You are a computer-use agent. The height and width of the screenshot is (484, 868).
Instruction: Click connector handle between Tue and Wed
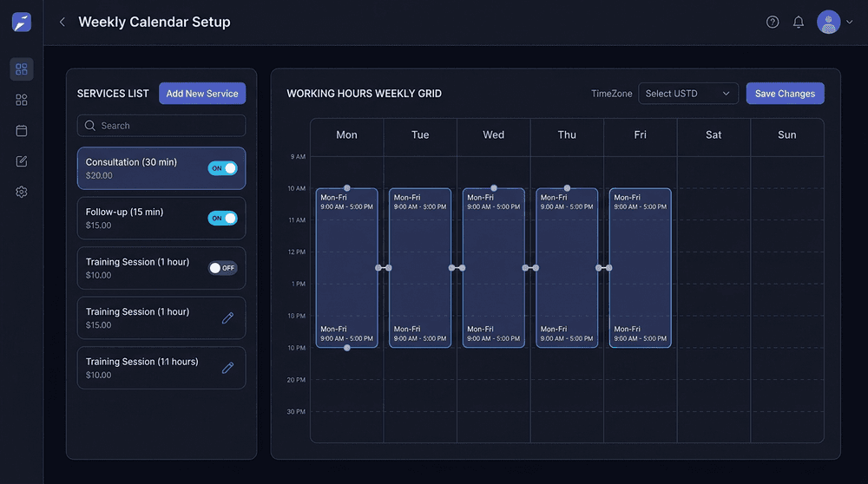click(x=457, y=268)
